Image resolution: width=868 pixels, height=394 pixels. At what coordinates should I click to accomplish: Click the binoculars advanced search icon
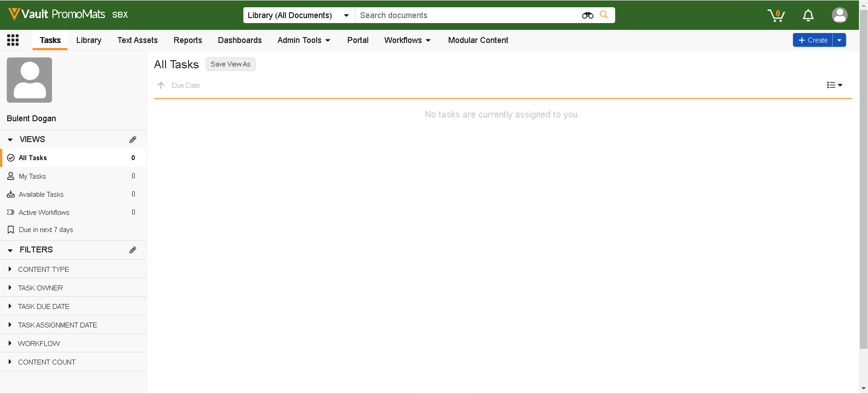[588, 15]
